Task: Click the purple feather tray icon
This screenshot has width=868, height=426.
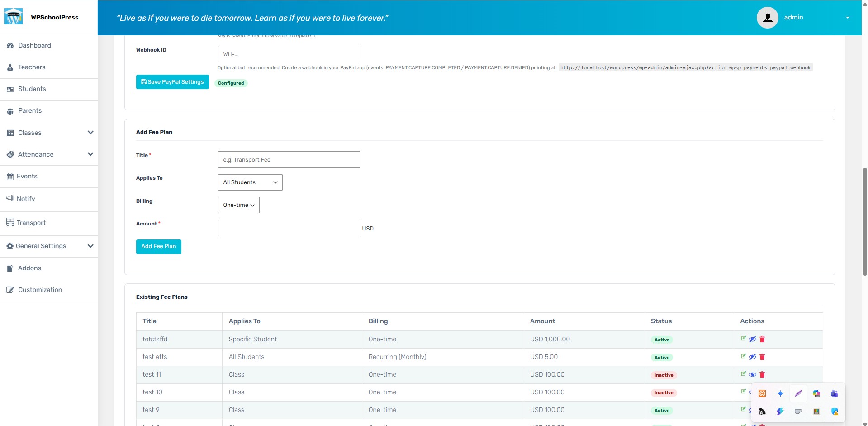Action: coord(798,393)
